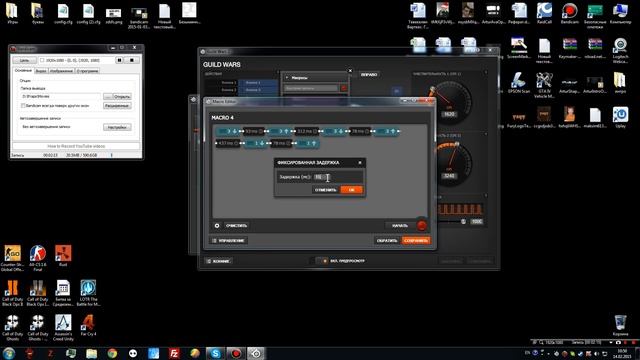This screenshot has width=640, height=360.
Task: Switch to the Изображения tab in Bandicam
Action: (61, 71)
